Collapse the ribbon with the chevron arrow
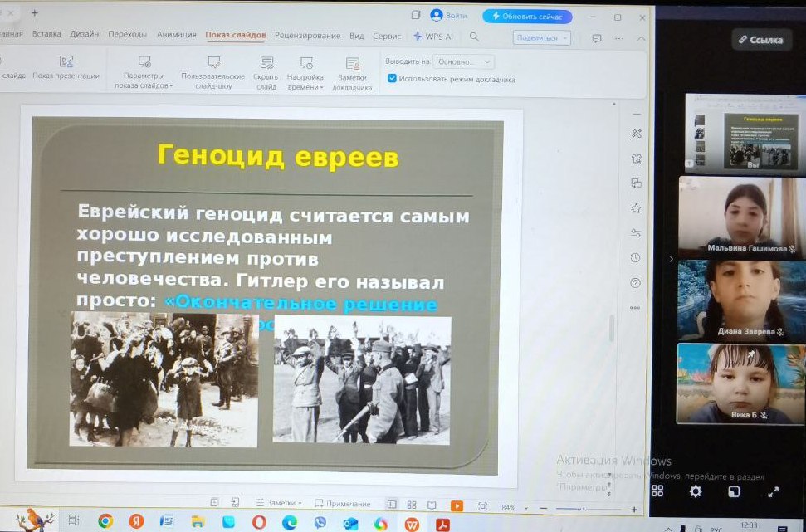Viewport: 806px width, 532px height. pos(641,38)
